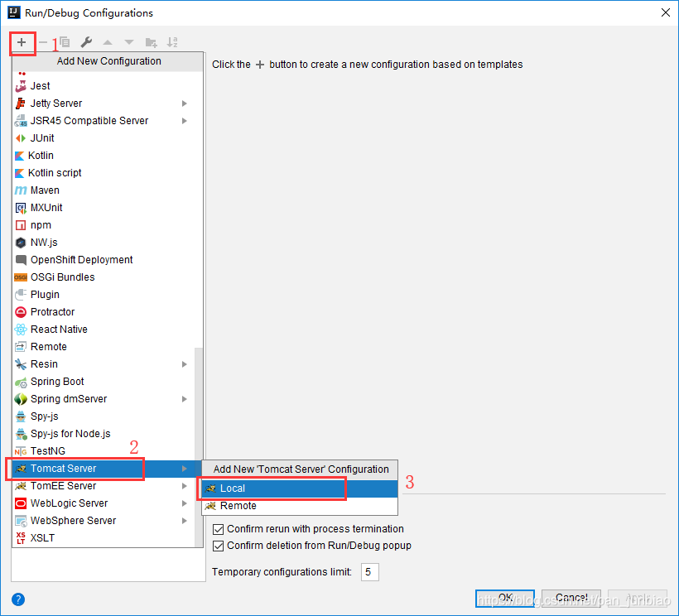Screen dimensions: 679x616
Task: Expand the TomEE Server submenu arrow
Action: tap(185, 486)
